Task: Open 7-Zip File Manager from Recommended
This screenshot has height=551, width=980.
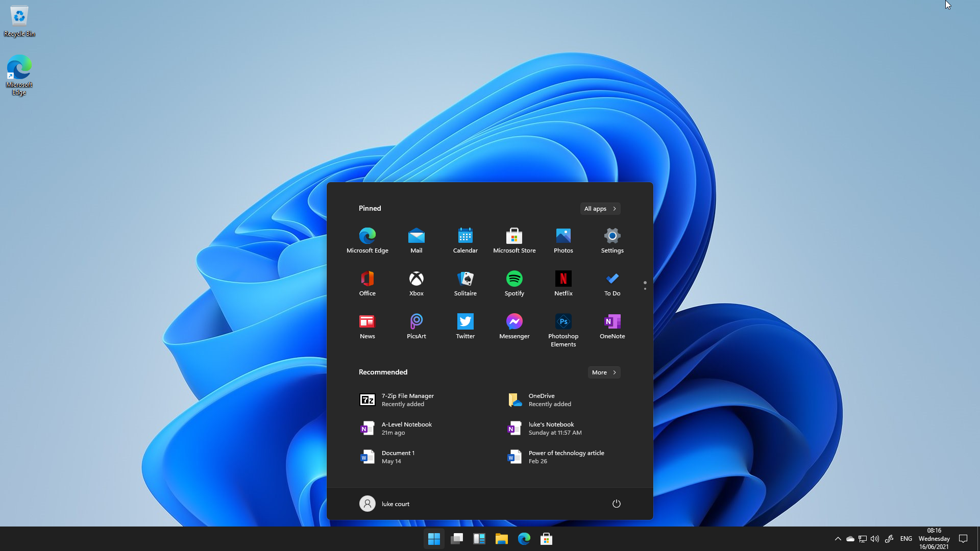Action: tap(407, 399)
